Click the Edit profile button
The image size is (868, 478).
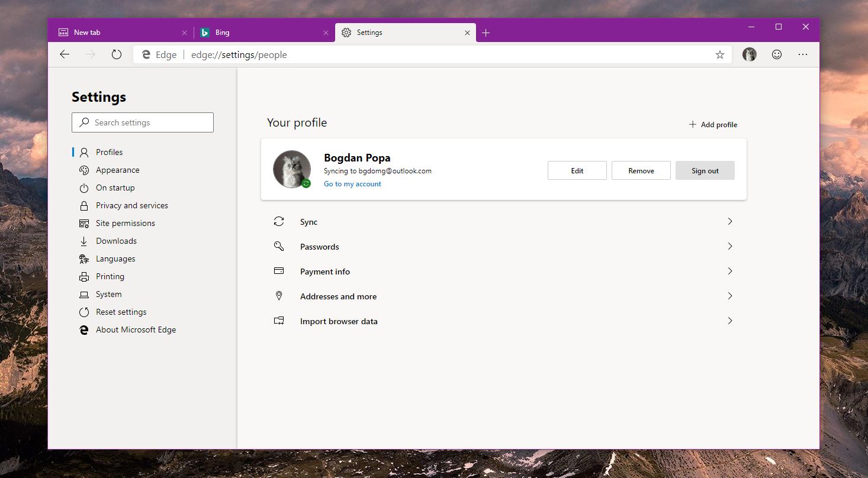coord(577,170)
